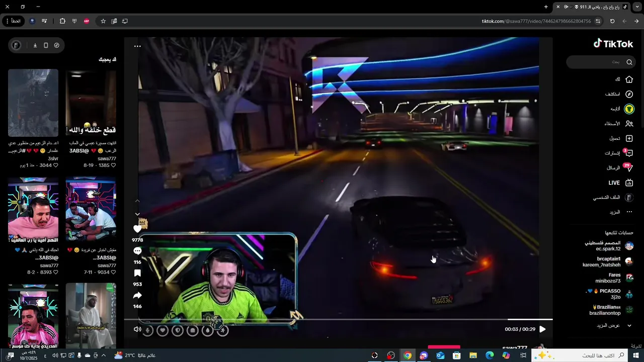Open the Following (أتابعه) feed
The height and width of the screenshot is (362, 644).
622,109
